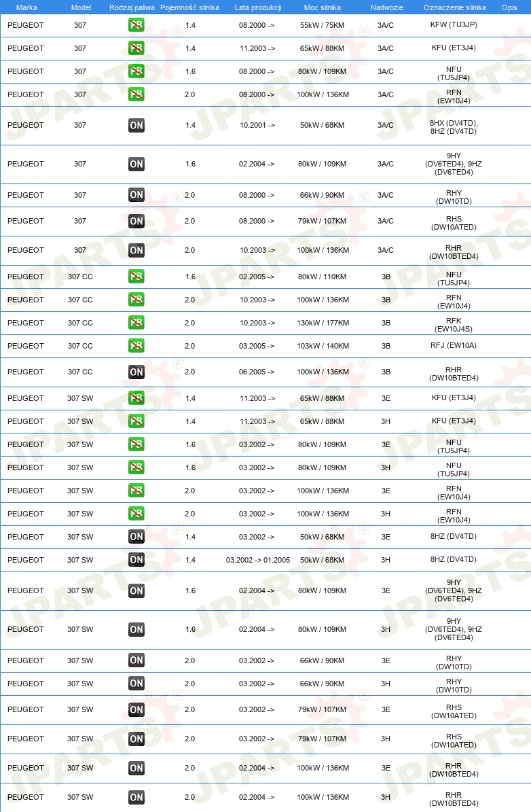Image resolution: width=531 pixels, height=812 pixels.
Task: Select the ON icon in the 307 SW 1.6 3H row
Action: [x=136, y=630]
